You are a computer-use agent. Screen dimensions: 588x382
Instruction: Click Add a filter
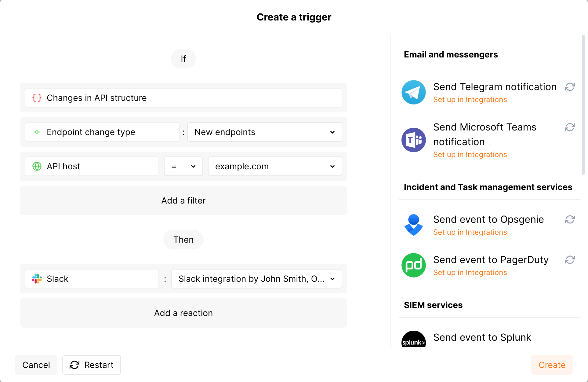[183, 200]
